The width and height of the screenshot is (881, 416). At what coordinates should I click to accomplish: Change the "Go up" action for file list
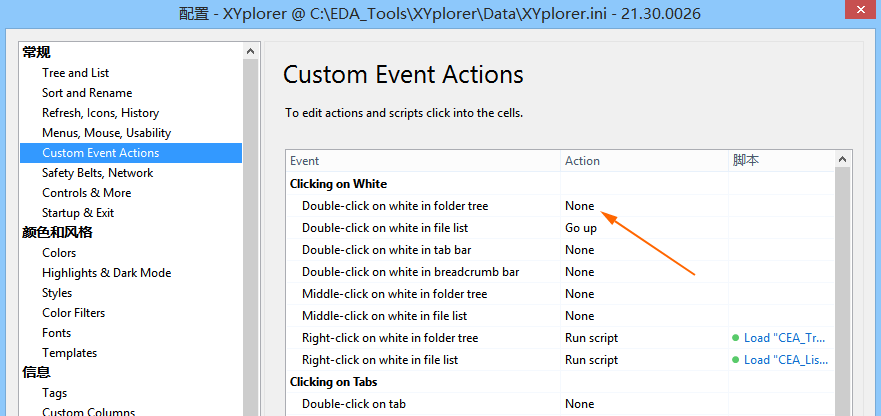644,228
